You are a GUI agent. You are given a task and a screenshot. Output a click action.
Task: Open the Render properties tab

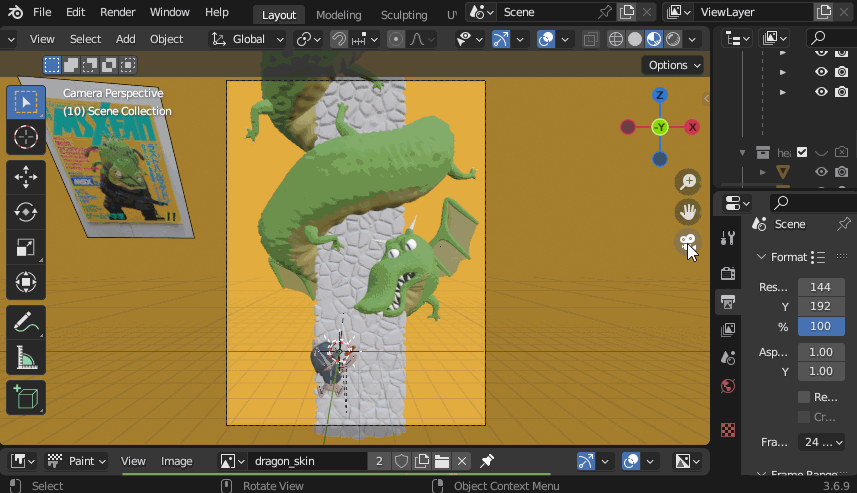pyautogui.click(x=728, y=273)
